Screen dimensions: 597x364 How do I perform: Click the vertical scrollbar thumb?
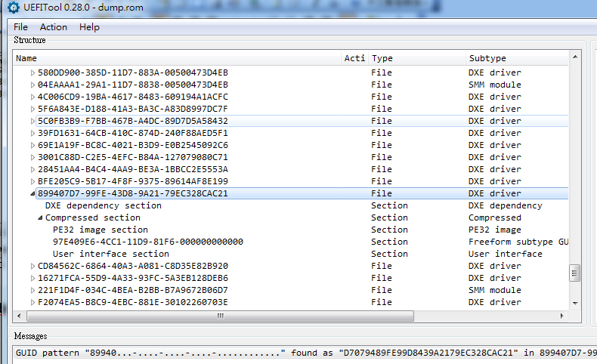(575, 273)
